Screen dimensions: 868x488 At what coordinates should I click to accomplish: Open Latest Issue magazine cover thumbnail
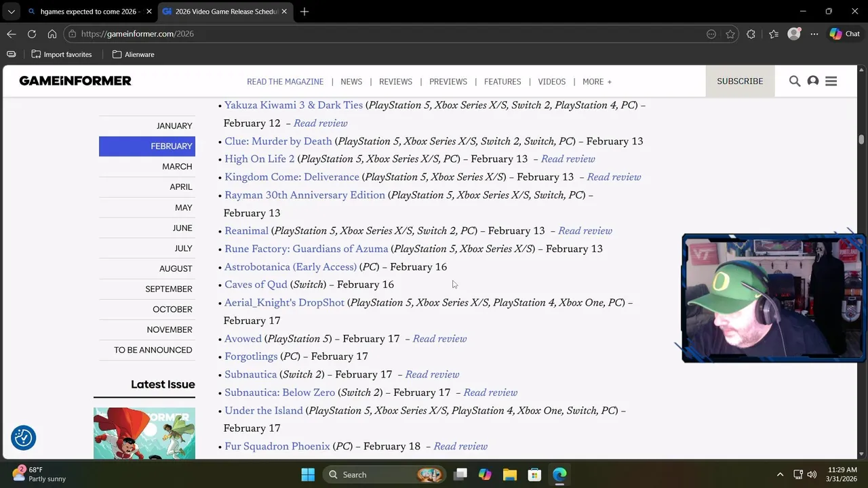click(x=144, y=434)
